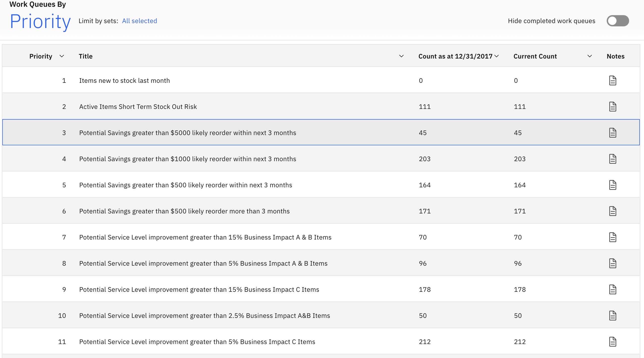Viewport: 644px width, 358px height.
Task: Open notes icon for the $5000 savings queue
Action: point(613,133)
